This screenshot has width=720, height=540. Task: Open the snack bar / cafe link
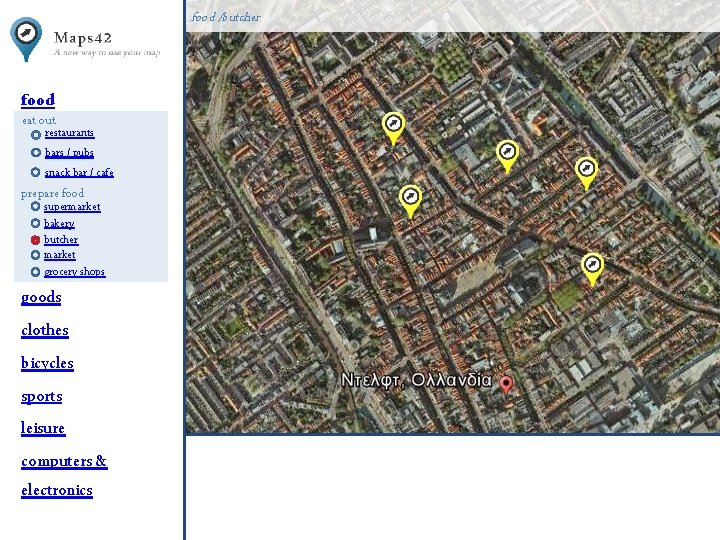tap(79, 173)
